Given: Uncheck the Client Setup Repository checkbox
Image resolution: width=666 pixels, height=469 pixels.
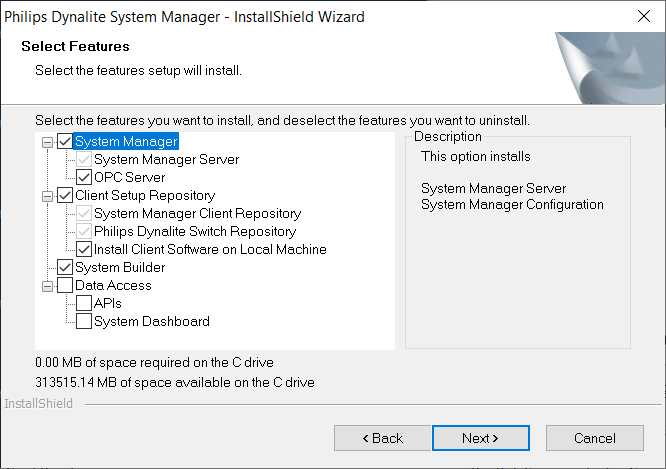Looking at the screenshot, I should coord(65,195).
